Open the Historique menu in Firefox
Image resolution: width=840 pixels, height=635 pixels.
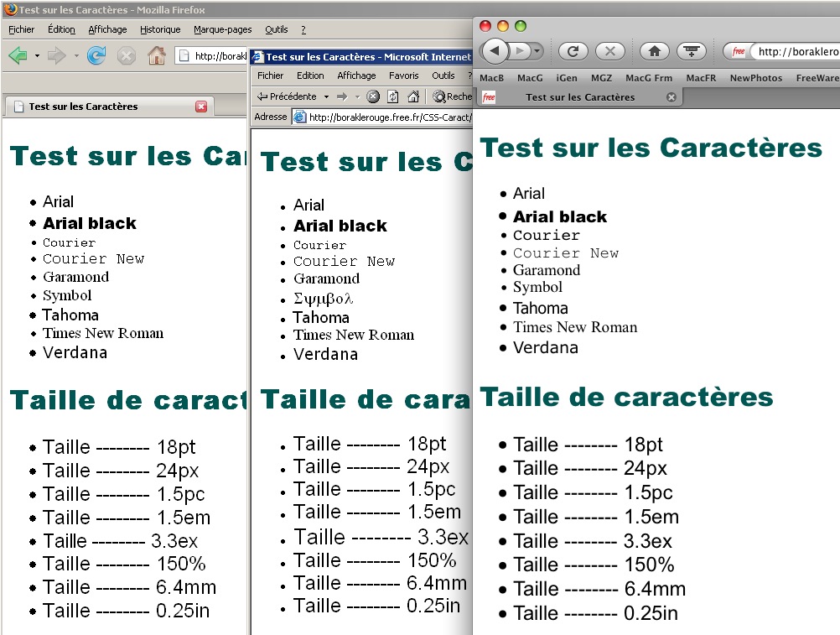(160, 29)
